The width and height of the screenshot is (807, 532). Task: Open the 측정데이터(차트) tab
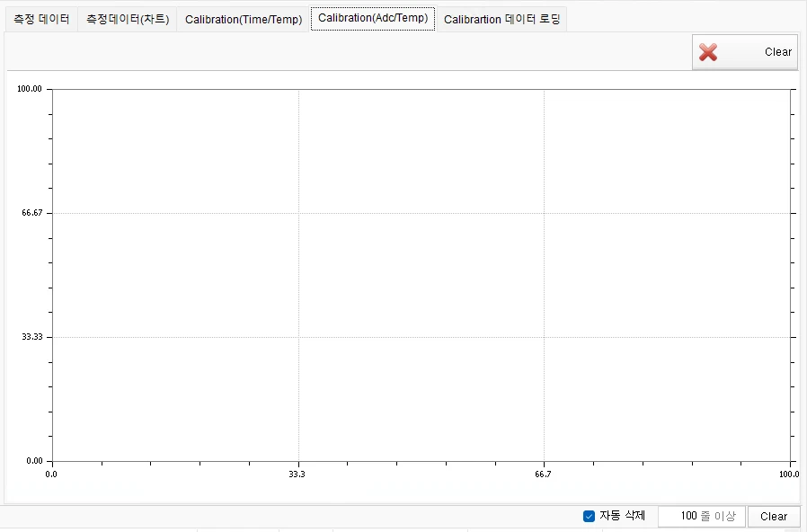coord(127,19)
